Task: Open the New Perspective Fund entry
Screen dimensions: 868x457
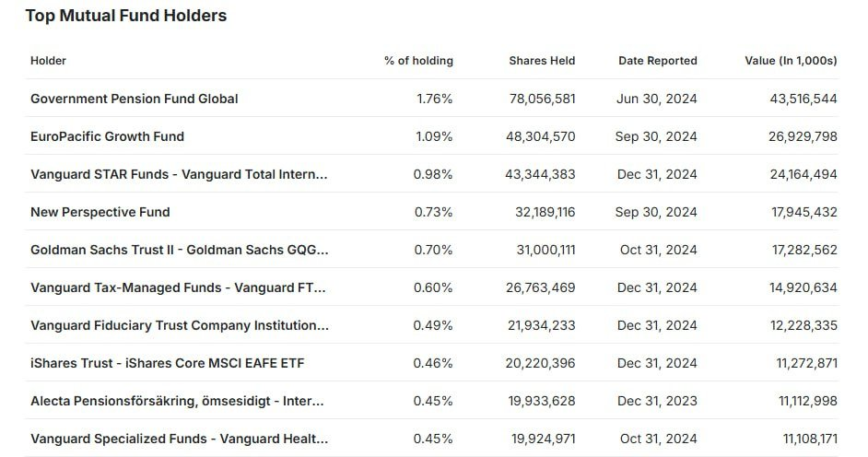Action: (x=100, y=212)
